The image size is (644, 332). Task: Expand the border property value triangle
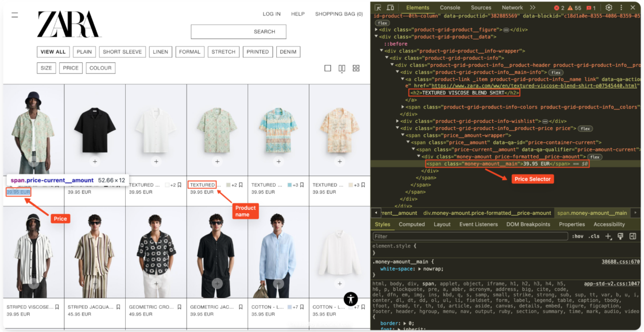click(x=405, y=323)
